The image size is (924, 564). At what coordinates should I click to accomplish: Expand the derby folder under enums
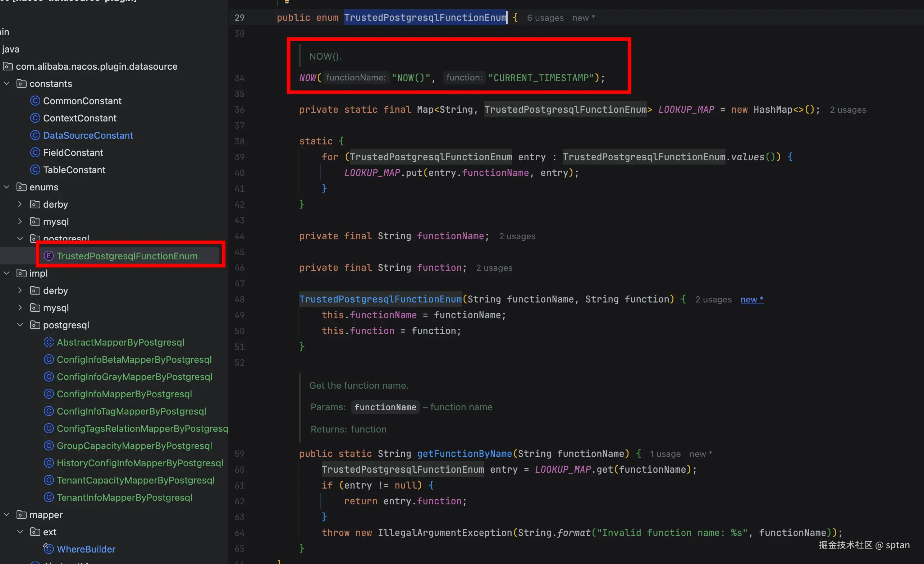[x=20, y=204]
